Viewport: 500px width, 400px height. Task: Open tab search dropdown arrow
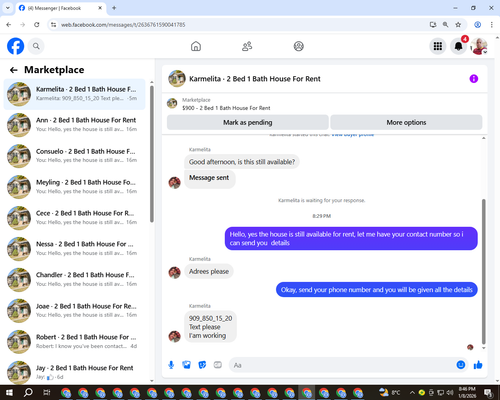[8, 8]
